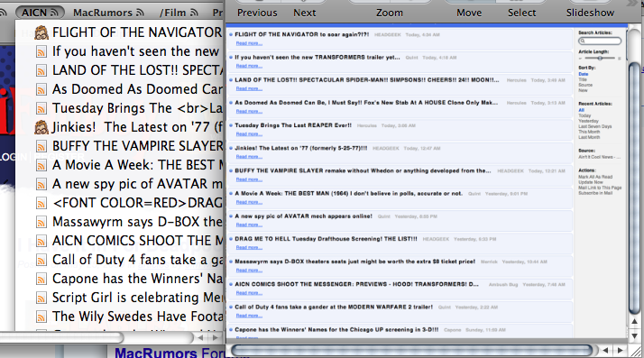Click left arrow of browser's bottom horizontal scrollbar
Screen dimensions: 644x358
coord(200,338)
